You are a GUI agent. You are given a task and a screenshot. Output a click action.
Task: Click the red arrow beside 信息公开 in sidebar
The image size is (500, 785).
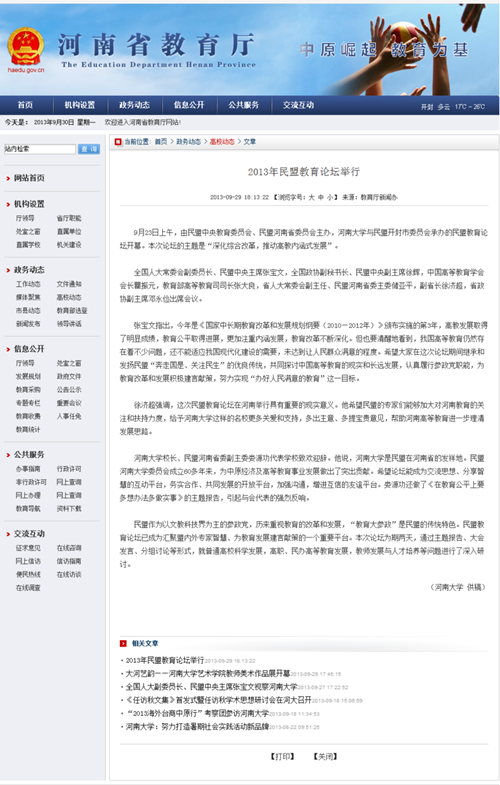(x=8, y=349)
